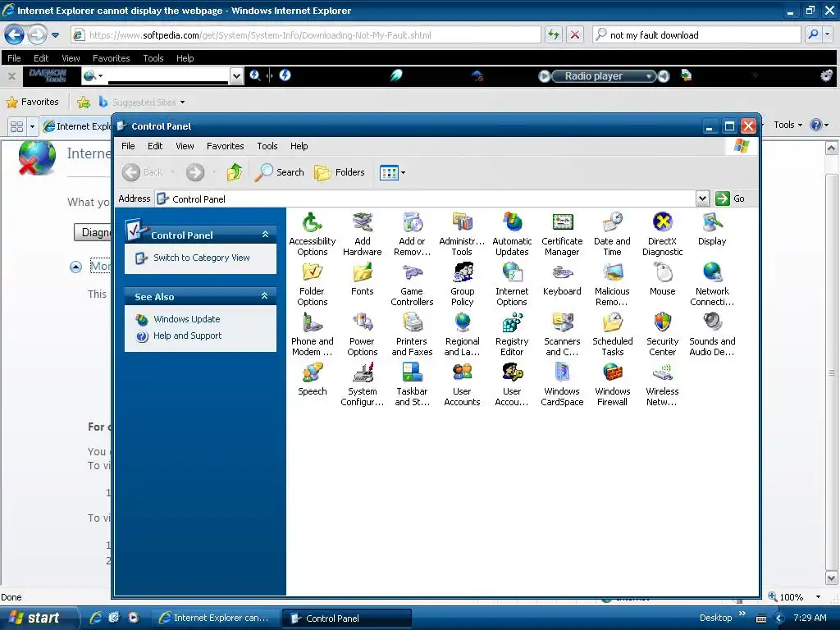Expand the Control Panel address bar dropdown
Screen dimensions: 840x630
coord(702,199)
